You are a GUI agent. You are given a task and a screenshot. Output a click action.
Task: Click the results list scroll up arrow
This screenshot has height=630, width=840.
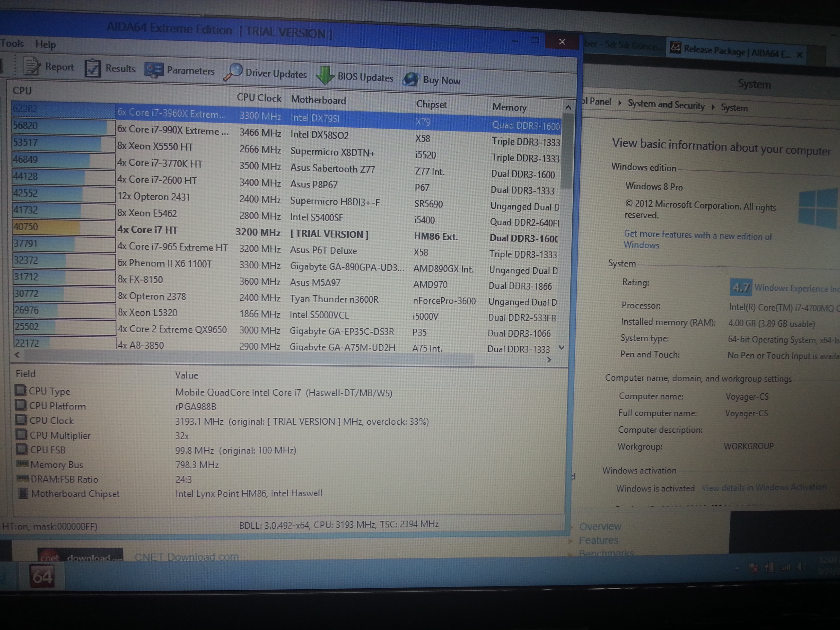click(x=568, y=108)
